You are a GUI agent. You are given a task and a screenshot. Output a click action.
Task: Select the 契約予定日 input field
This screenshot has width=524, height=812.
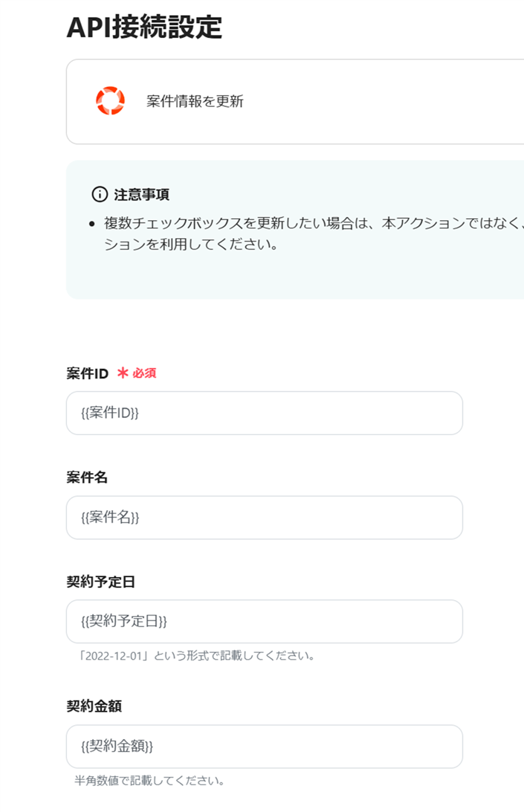coord(264,622)
